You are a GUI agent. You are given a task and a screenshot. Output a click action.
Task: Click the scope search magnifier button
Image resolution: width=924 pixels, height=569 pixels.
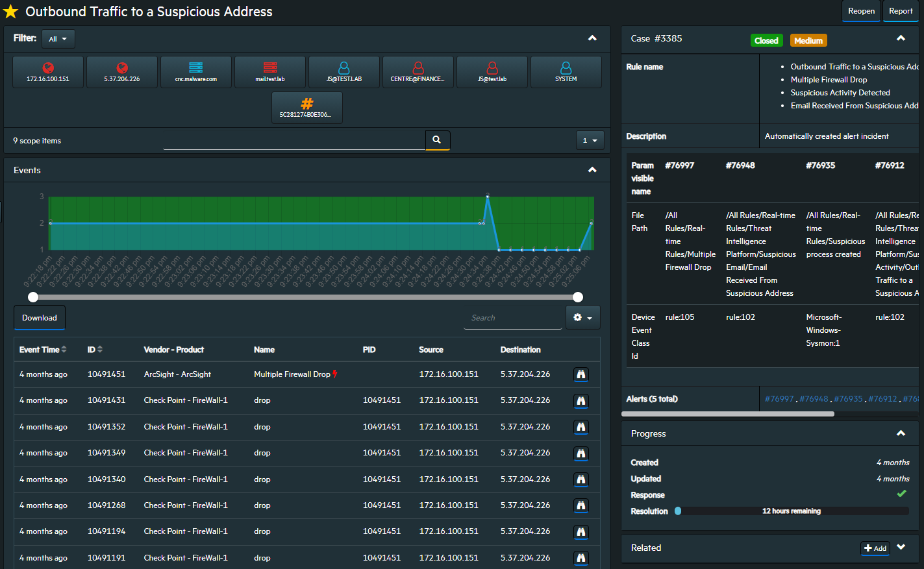pyautogui.click(x=437, y=140)
